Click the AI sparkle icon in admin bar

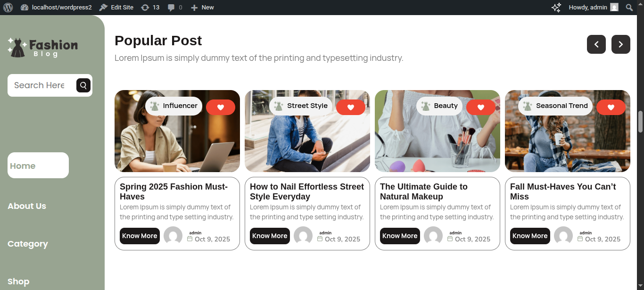click(556, 8)
